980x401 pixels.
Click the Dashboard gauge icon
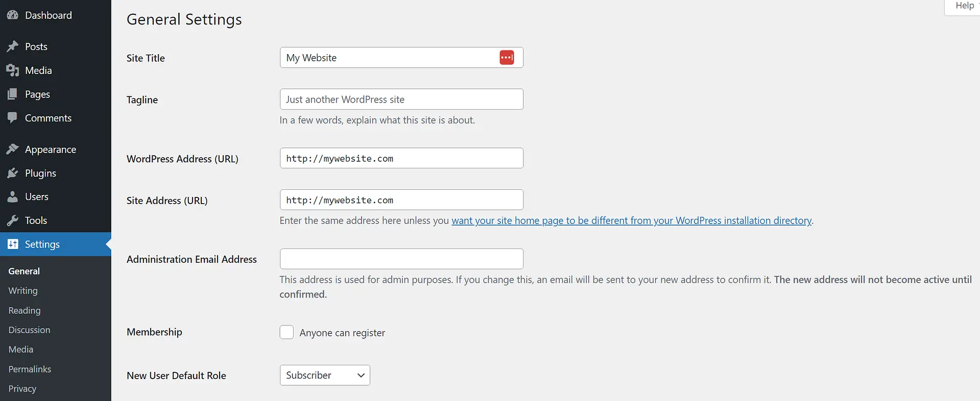[13, 15]
